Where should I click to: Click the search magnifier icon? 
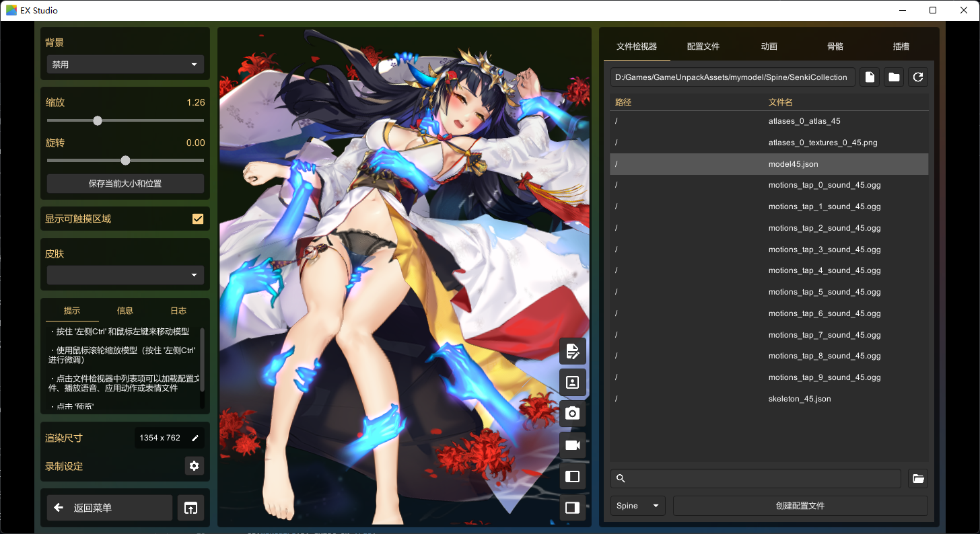[621, 479]
